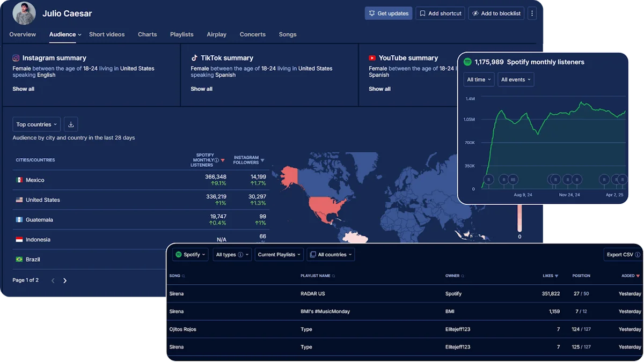Click Export CSV button
Screen dimensions: 644x362
(623, 255)
